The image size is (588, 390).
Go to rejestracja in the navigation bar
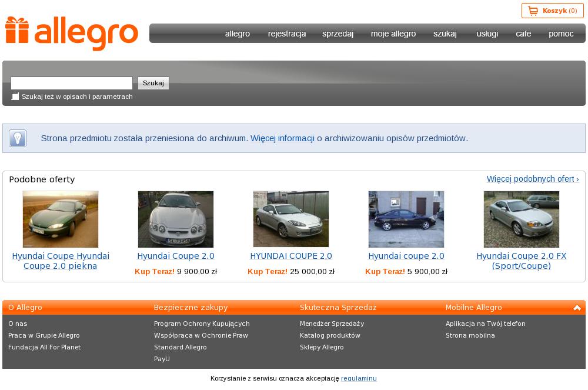(x=287, y=34)
